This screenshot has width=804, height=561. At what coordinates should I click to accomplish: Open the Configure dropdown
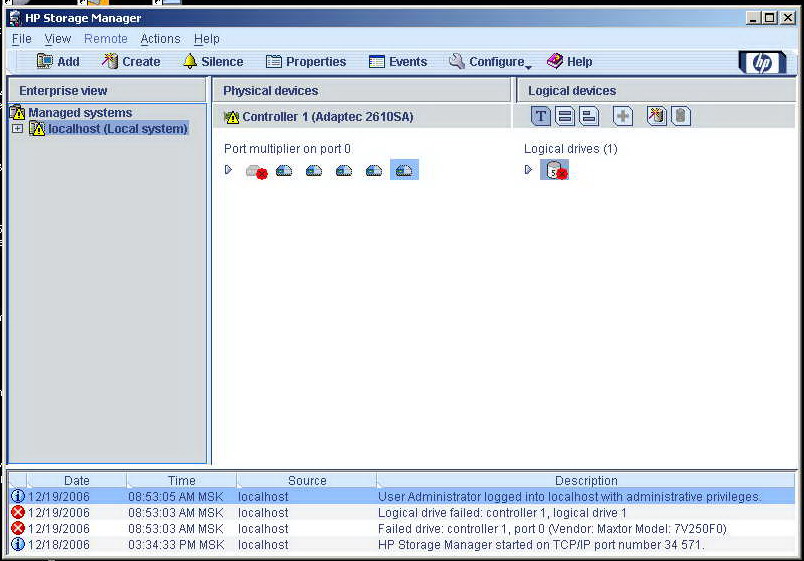tap(489, 62)
